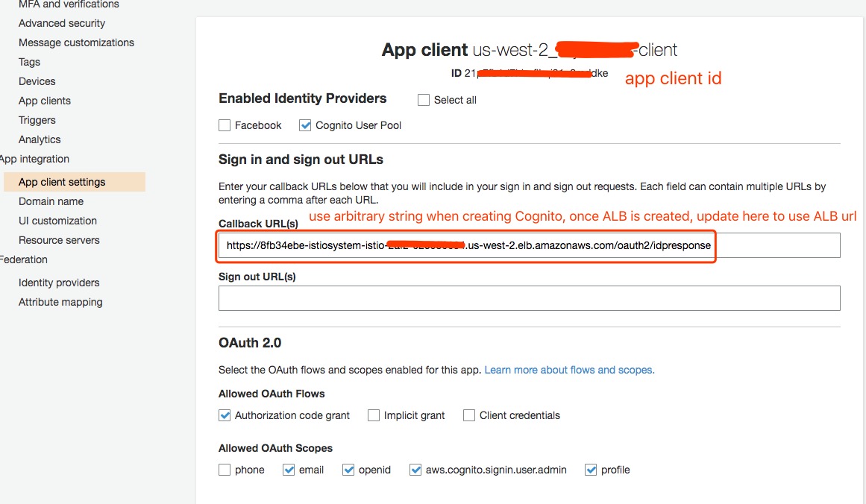Open the Devices page

37,81
